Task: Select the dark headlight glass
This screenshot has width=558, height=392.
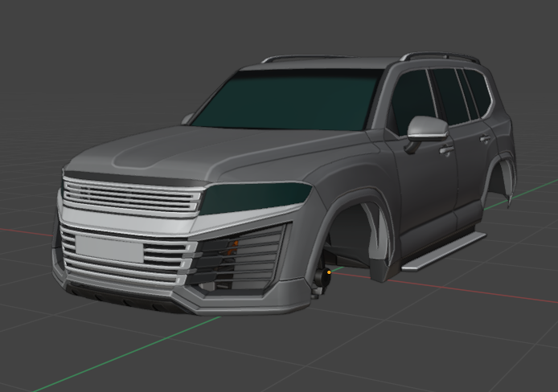Action: (254, 197)
